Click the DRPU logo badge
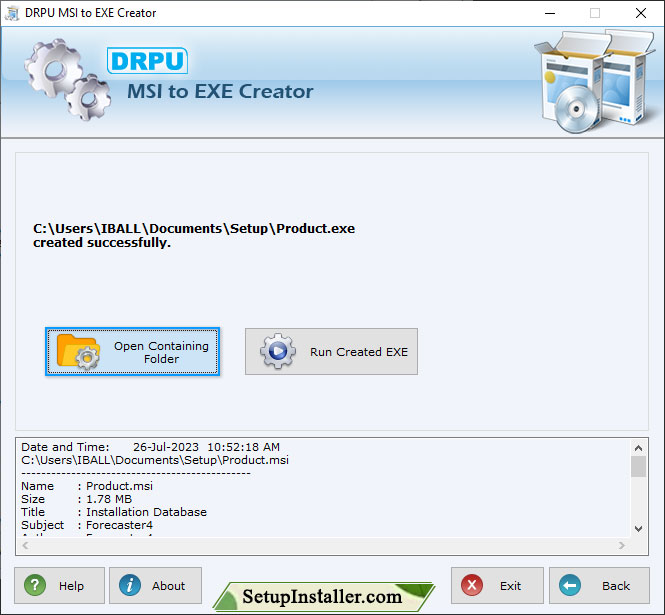The height and width of the screenshot is (615, 665). click(x=147, y=61)
